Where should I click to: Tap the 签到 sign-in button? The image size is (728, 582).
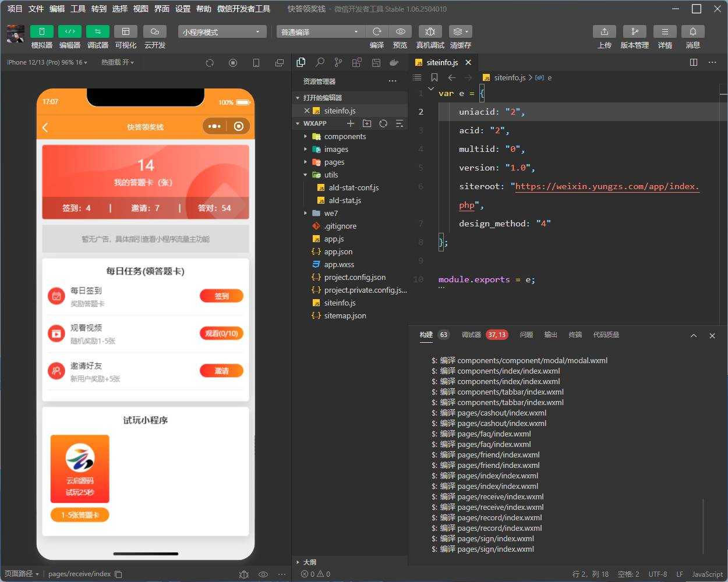(221, 296)
